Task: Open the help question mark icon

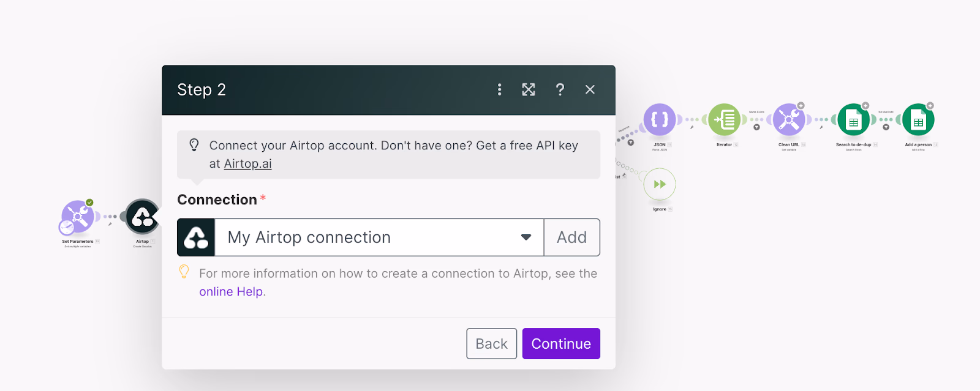Action: click(x=560, y=89)
